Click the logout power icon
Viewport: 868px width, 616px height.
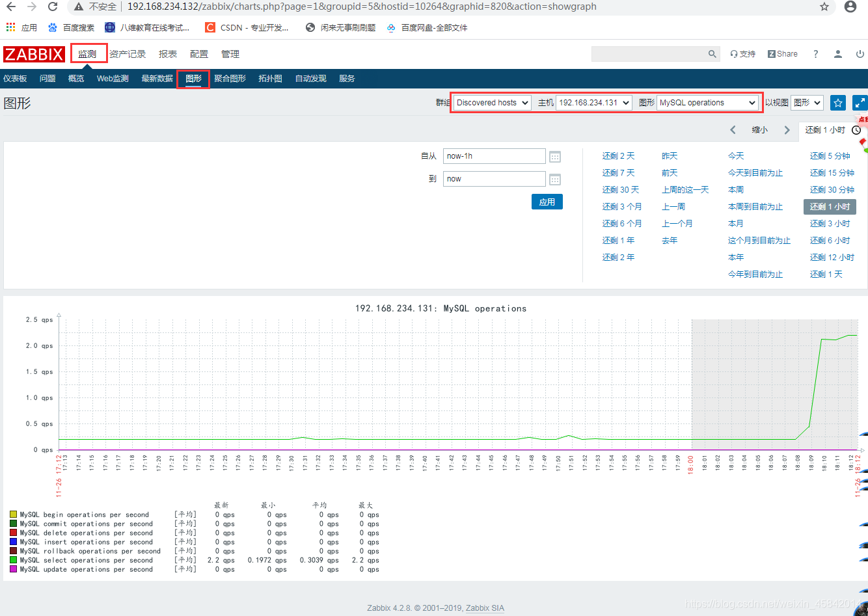860,54
